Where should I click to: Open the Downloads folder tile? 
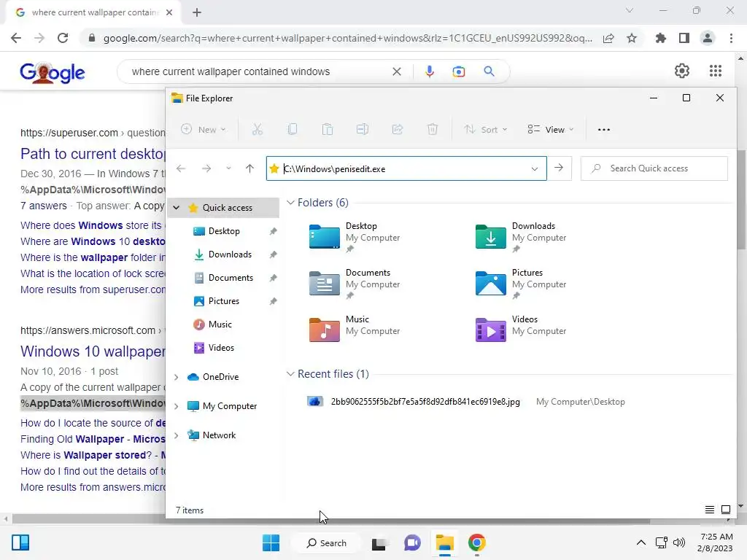click(521, 237)
